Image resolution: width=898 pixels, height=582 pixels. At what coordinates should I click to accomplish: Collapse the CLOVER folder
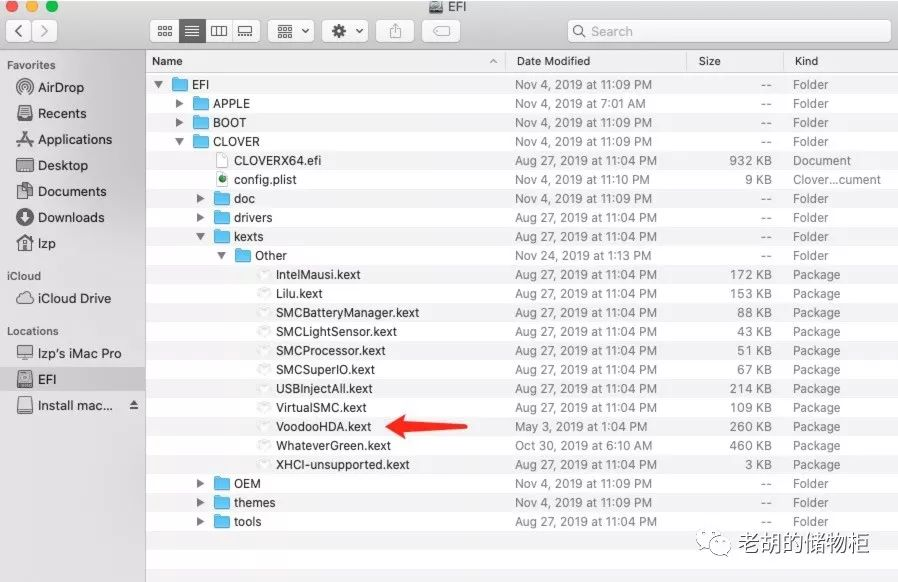tap(179, 141)
